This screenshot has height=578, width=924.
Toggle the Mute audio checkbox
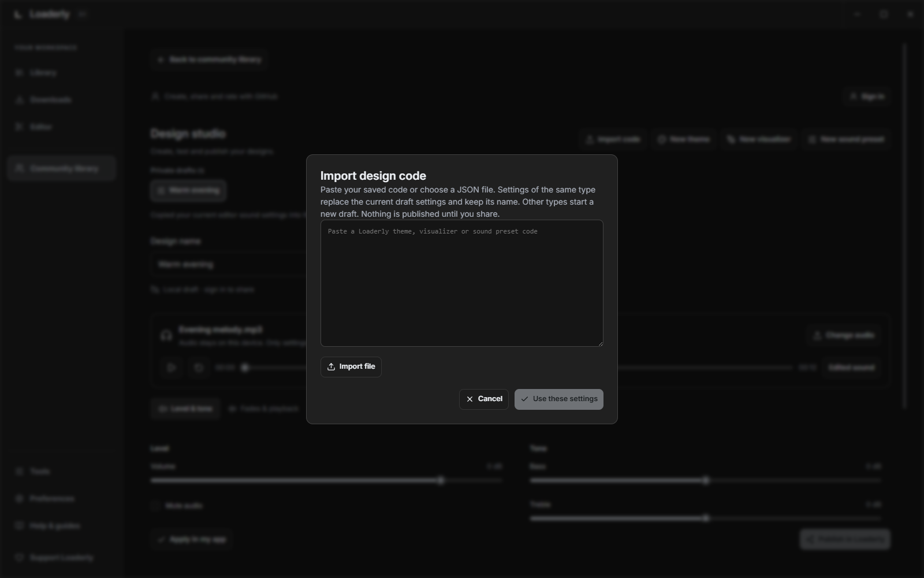[x=155, y=506]
